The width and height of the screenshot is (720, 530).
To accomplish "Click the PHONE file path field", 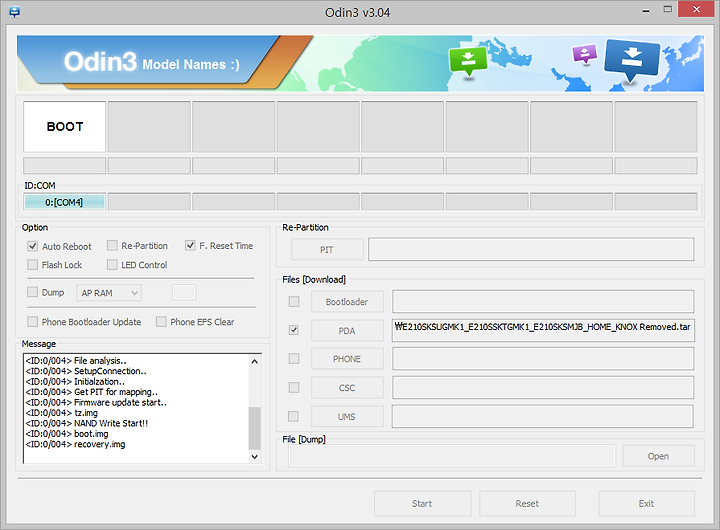I will 543,359.
